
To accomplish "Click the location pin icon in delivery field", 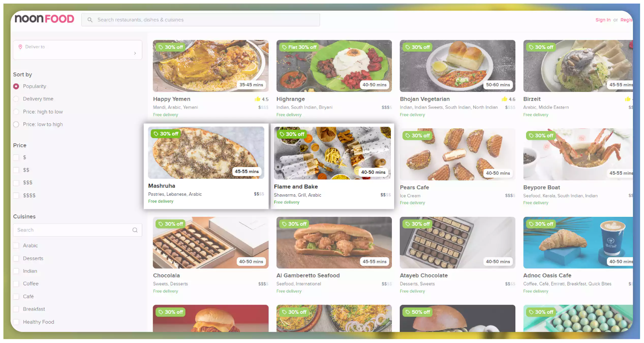I will (20, 46).
